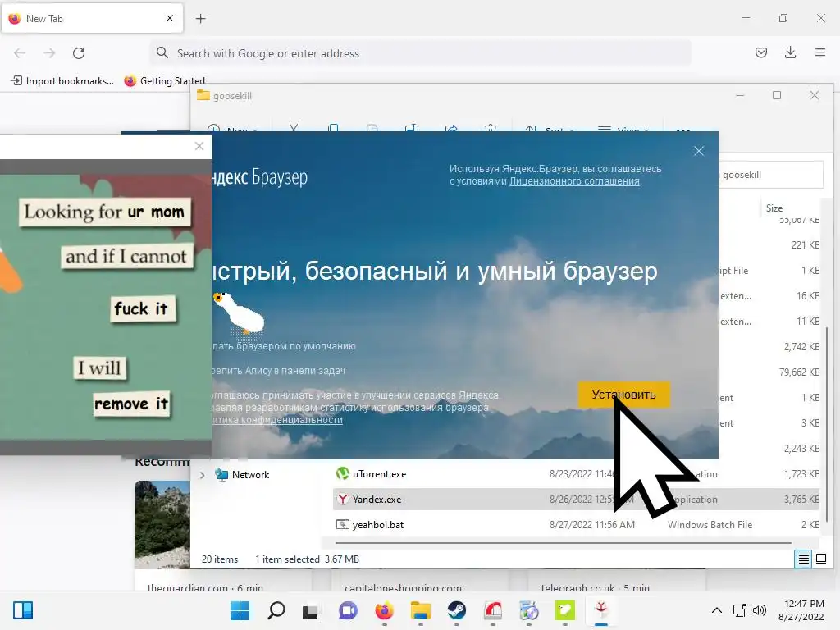Viewport: 840px width, 630px height.
Task: Click the 3,765 KB size value
Action: [x=802, y=500]
